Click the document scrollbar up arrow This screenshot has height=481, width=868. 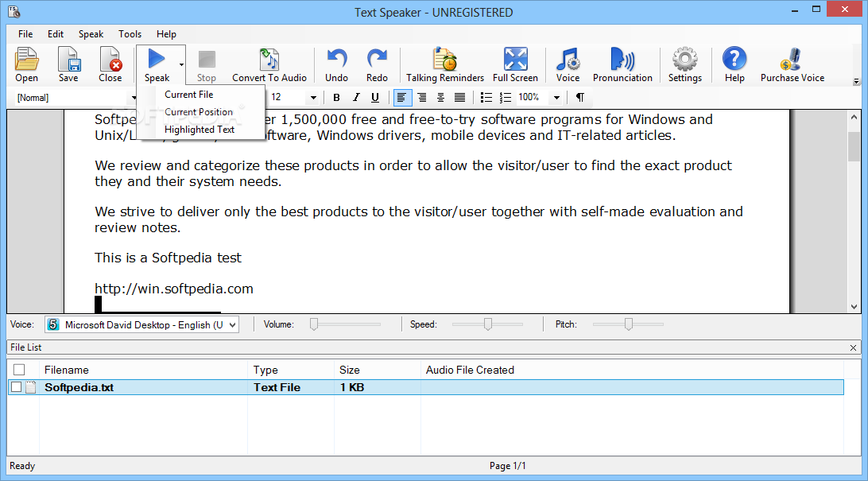[x=854, y=118]
